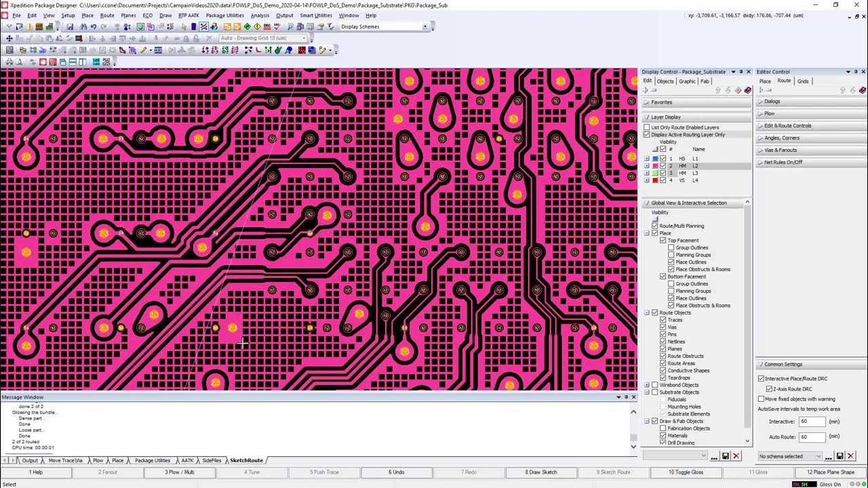Delete the Display Control scheme with the red X
868x488 pixels.
[736, 456]
